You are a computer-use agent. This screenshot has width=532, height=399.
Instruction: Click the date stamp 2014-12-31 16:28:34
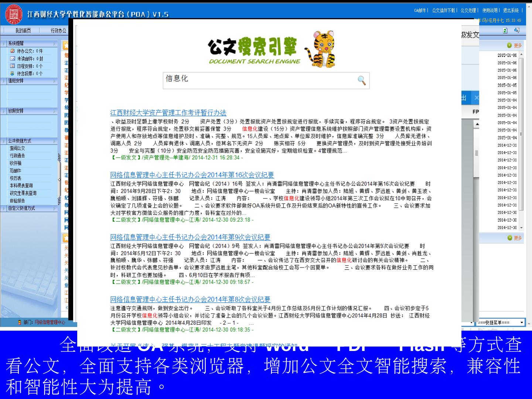(216, 157)
